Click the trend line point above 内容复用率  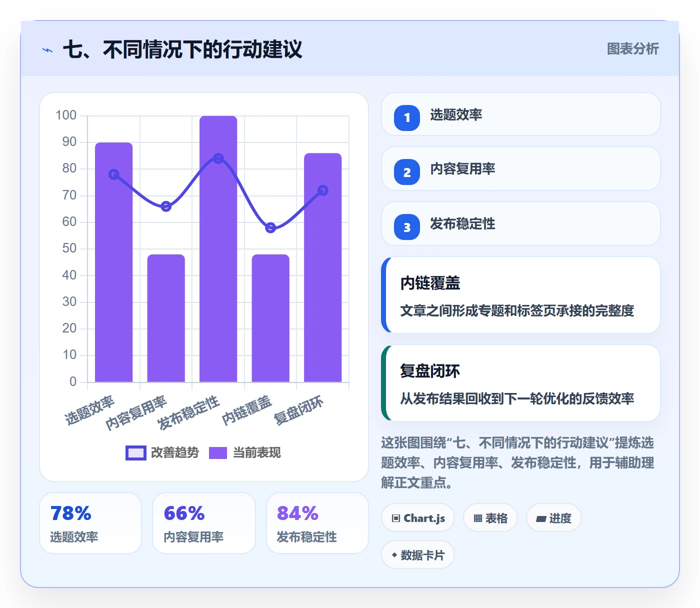point(166,206)
